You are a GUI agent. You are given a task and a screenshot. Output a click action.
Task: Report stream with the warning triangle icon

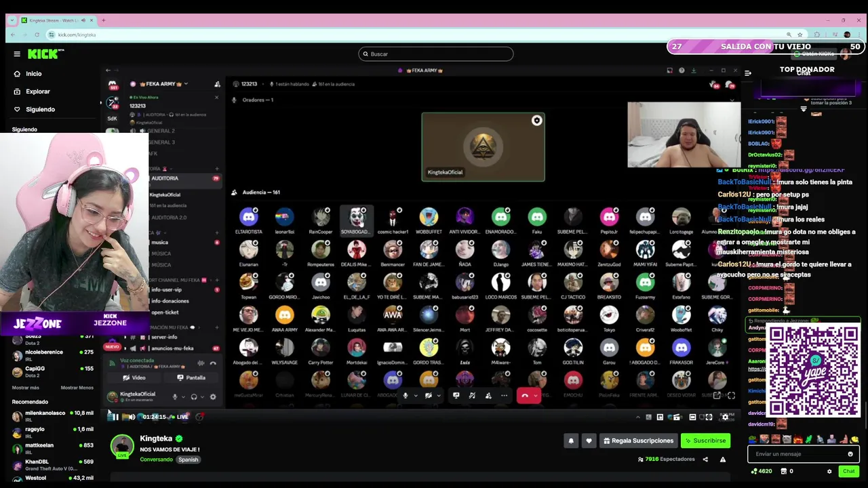click(723, 460)
